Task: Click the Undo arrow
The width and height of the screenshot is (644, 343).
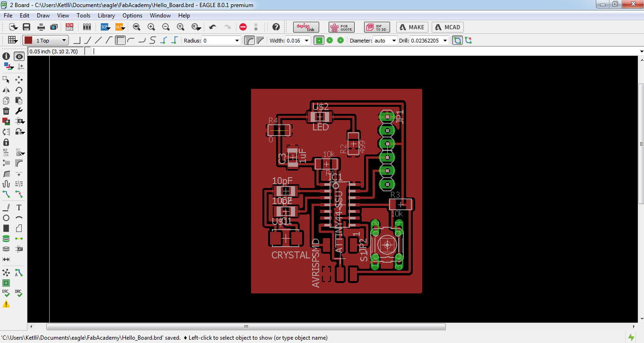Action: [x=213, y=27]
